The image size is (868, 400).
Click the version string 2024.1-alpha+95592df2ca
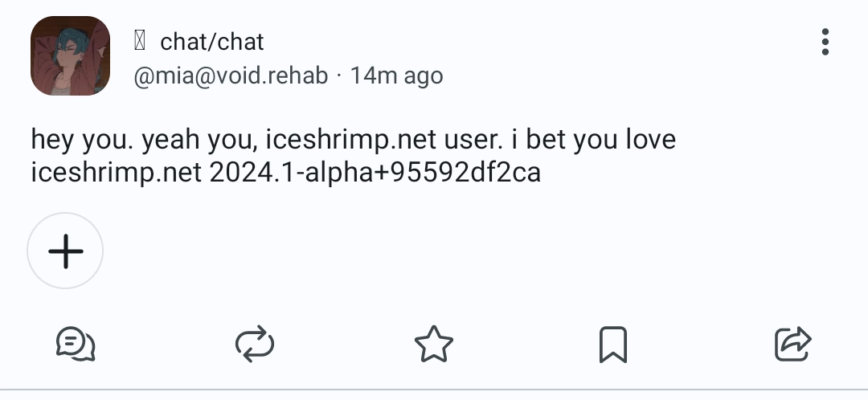click(375, 173)
